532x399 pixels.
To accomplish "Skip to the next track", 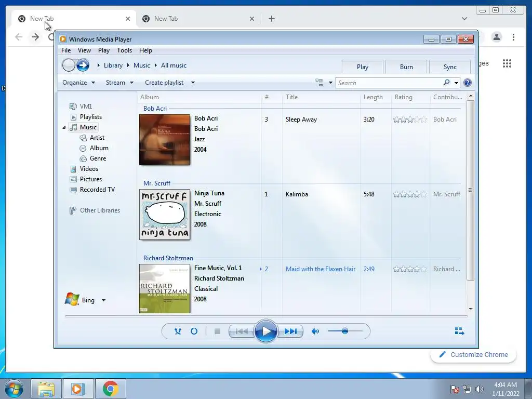I will (x=290, y=331).
